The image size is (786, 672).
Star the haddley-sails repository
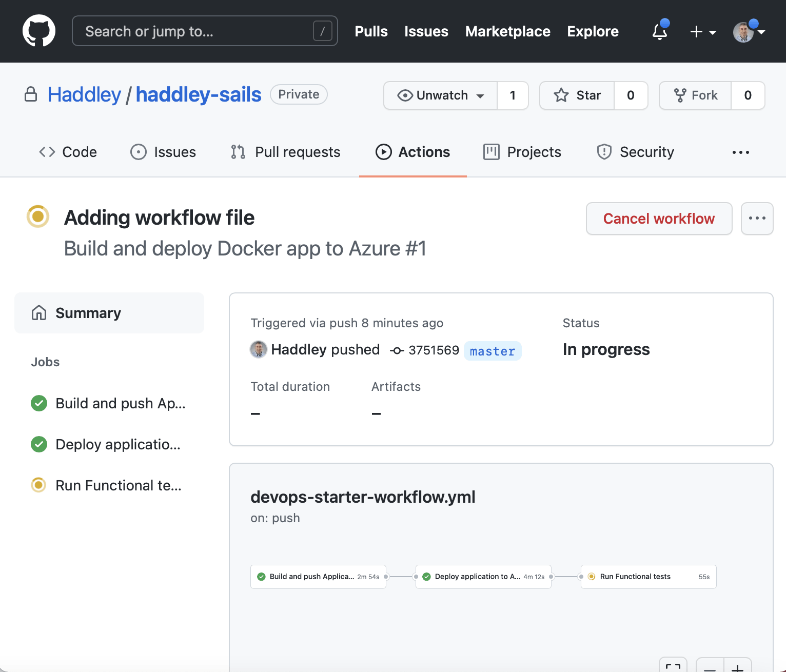tap(577, 95)
